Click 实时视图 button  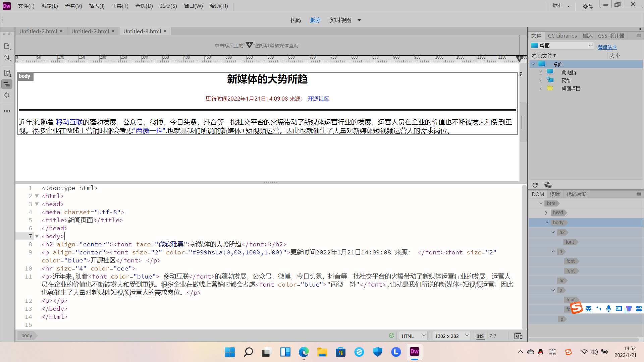[340, 20]
